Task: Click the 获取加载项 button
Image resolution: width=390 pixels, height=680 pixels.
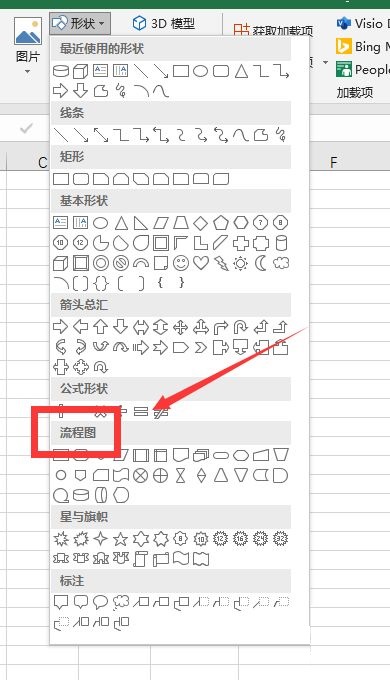Action: pos(273,30)
